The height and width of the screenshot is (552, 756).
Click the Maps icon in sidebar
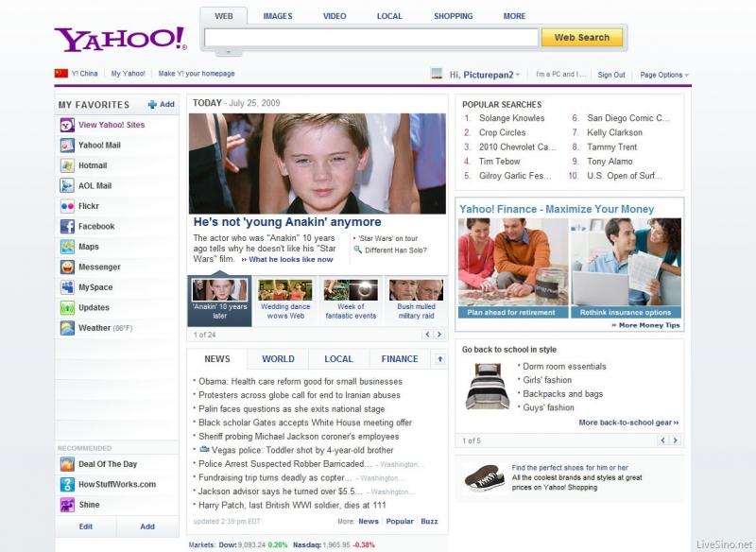(67, 247)
